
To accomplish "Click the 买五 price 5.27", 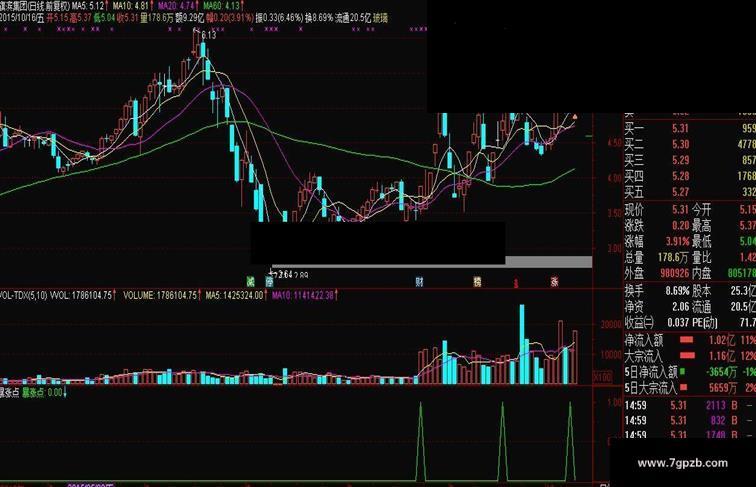I will click(680, 192).
